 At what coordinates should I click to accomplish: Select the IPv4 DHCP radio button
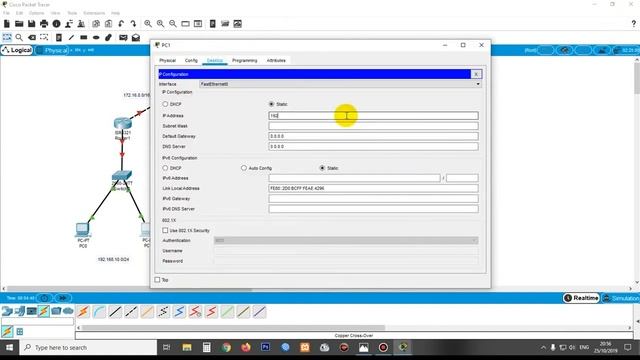(x=165, y=104)
